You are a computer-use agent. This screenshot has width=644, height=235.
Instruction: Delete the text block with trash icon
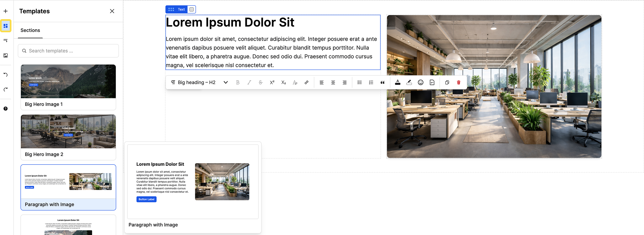[x=459, y=82]
